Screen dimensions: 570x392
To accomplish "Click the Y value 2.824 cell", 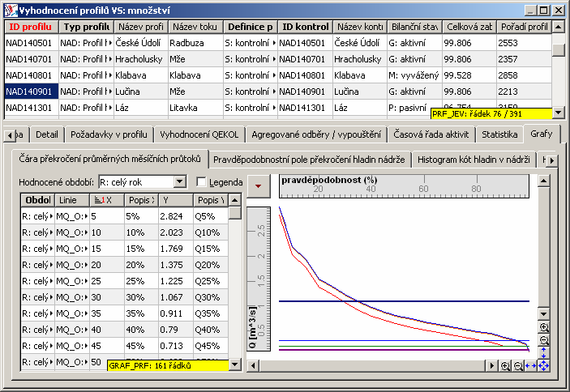I will pyautogui.click(x=175, y=216).
